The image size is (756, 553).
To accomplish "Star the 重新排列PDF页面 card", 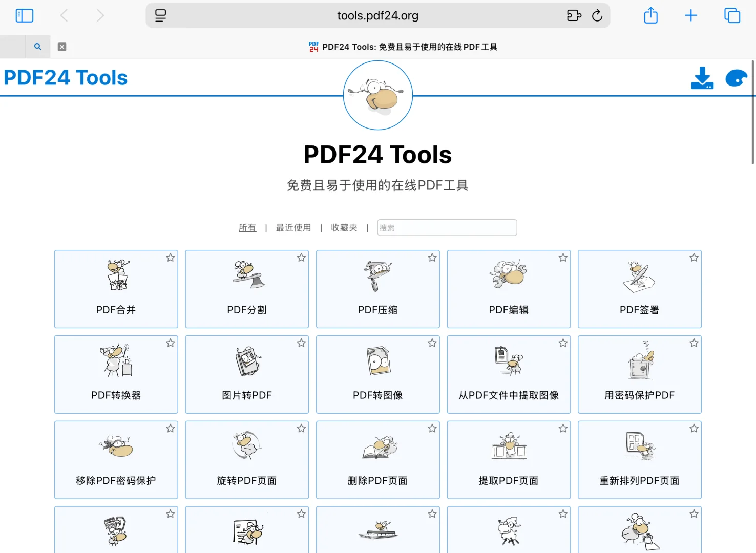I will click(x=694, y=429).
